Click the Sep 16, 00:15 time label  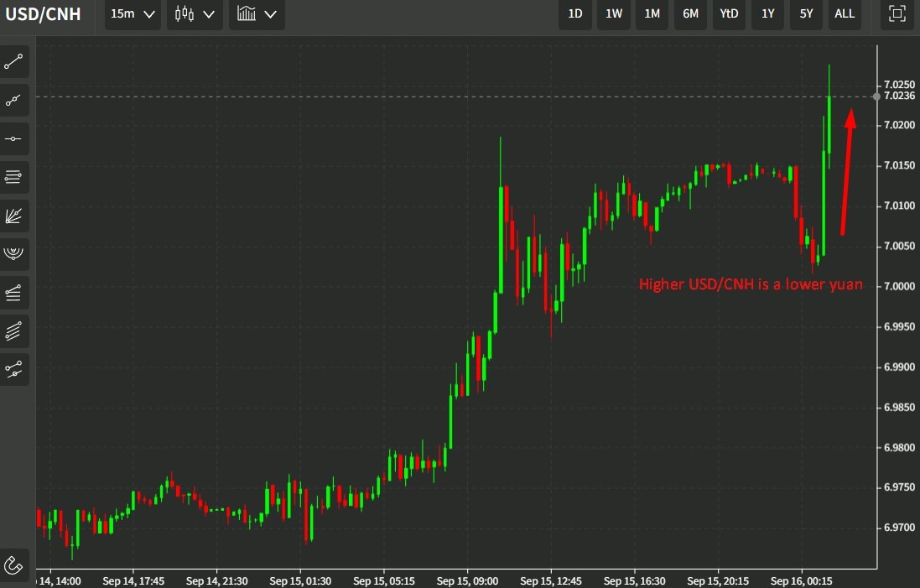pos(802,581)
